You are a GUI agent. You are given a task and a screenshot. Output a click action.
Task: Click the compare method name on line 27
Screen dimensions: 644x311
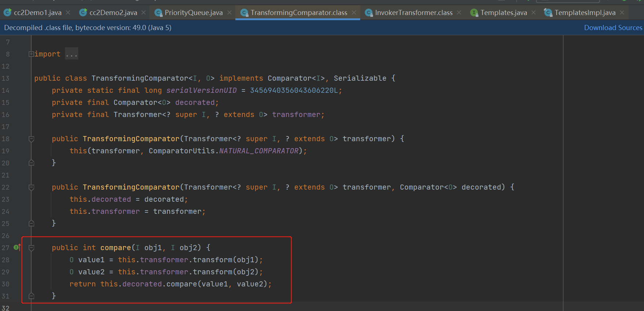[x=116, y=248]
